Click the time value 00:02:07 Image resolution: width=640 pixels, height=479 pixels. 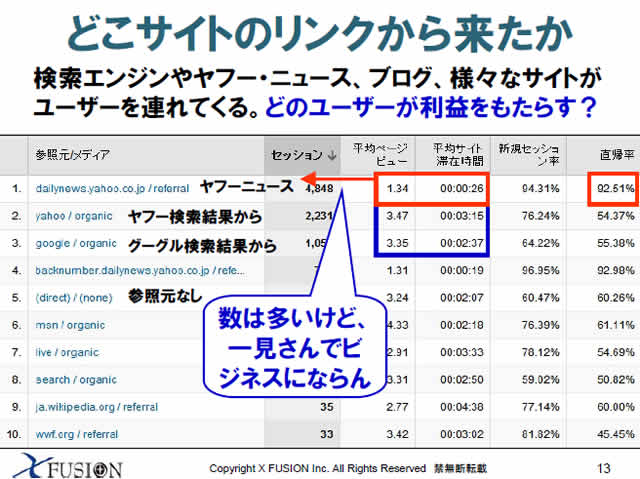pyautogui.click(x=462, y=298)
